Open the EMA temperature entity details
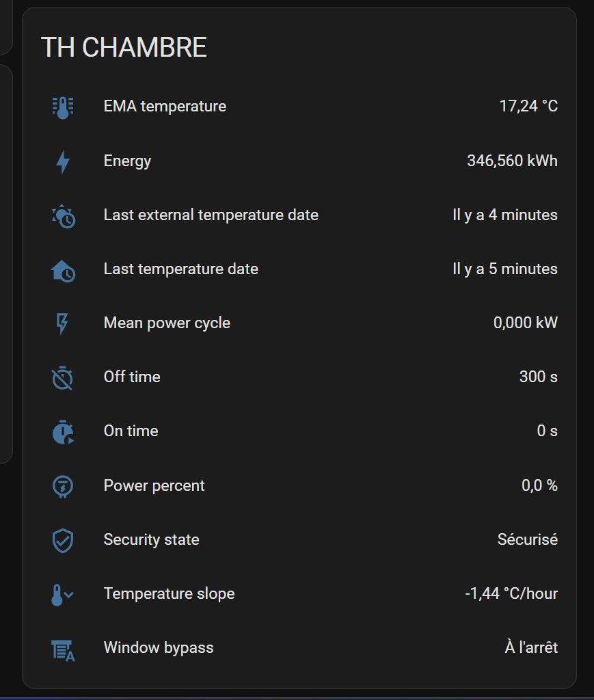The width and height of the screenshot is (594, 700). coord(299,106)
